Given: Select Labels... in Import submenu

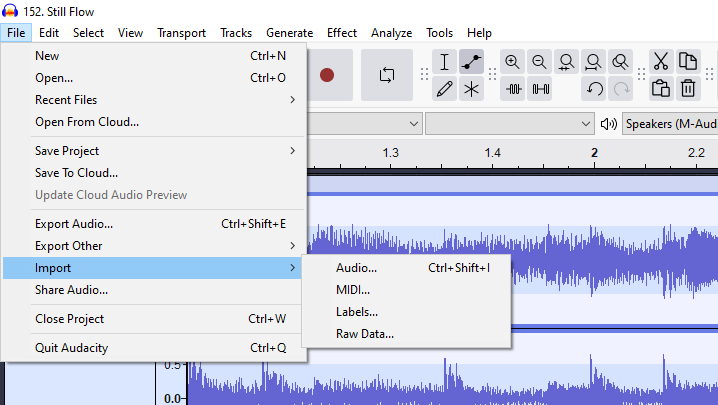Looking at the screenshot, I should tap(406, 312).
